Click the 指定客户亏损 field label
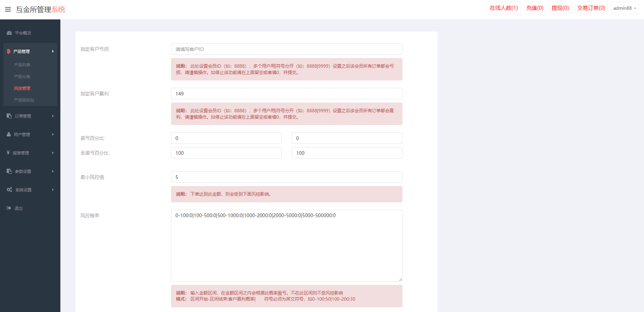The height and width of the screenshot is (312, 644). [95, 49]
